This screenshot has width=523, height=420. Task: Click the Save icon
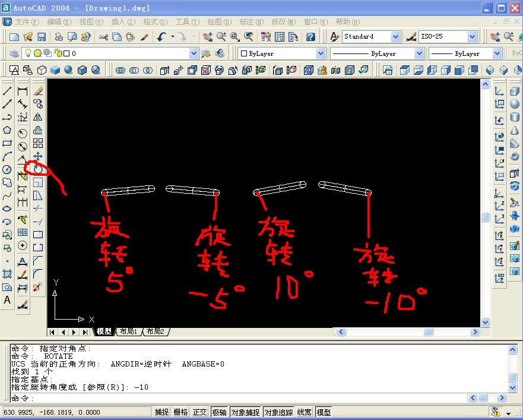42,37
